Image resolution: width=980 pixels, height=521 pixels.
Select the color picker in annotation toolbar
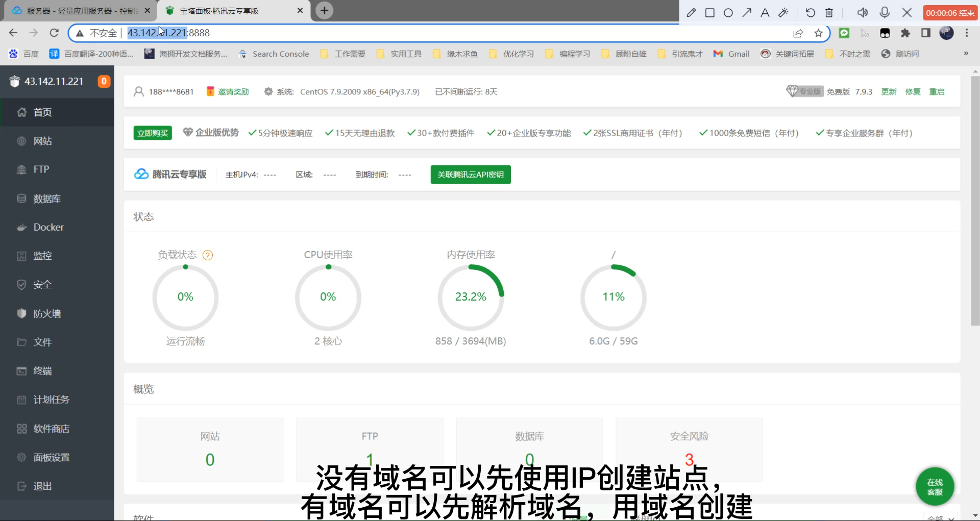click(x=783, y=12)
